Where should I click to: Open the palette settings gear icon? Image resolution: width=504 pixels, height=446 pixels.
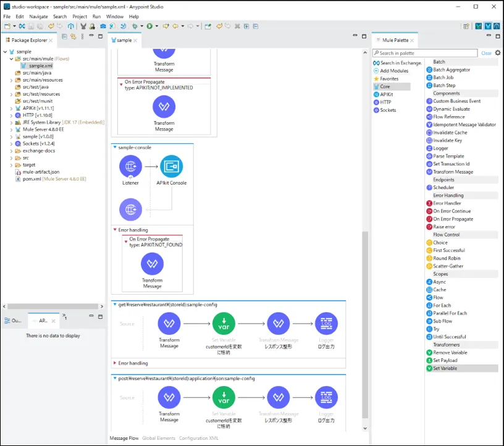(x=498, y=53)
